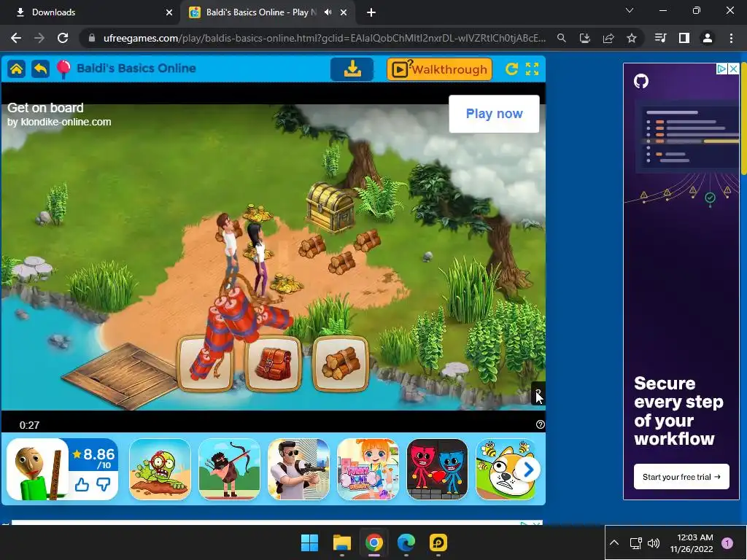Screen dimensions: 747x560
Task: Open Microsoft Edge from taskbar
Action: [406, 542]
